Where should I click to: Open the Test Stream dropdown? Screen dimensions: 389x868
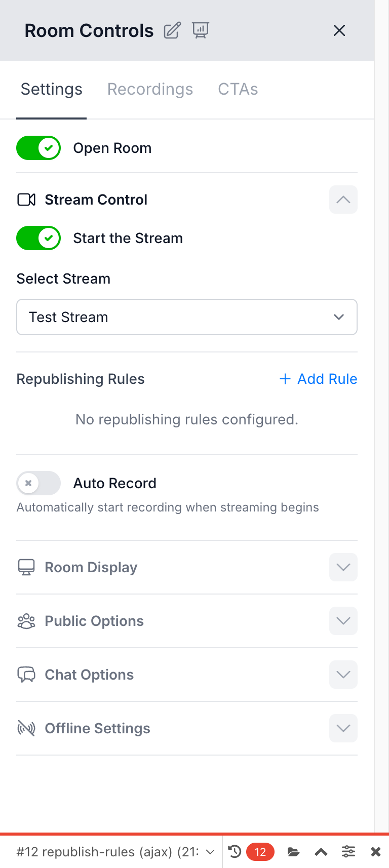coord(186,317)
